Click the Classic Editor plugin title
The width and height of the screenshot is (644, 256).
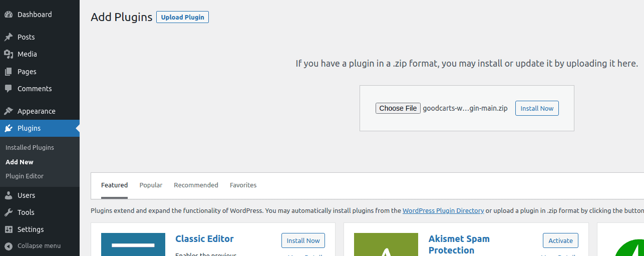tap(204, 239)
